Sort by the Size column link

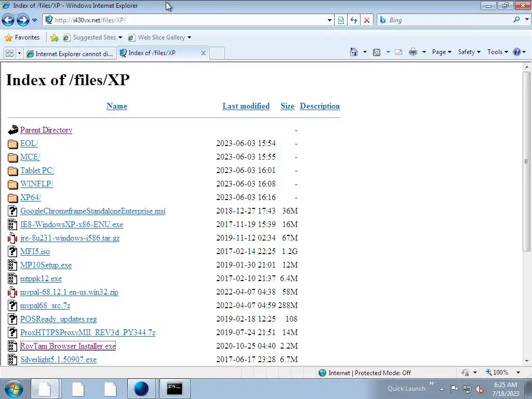pyautogui.click(x=287, y=106)
